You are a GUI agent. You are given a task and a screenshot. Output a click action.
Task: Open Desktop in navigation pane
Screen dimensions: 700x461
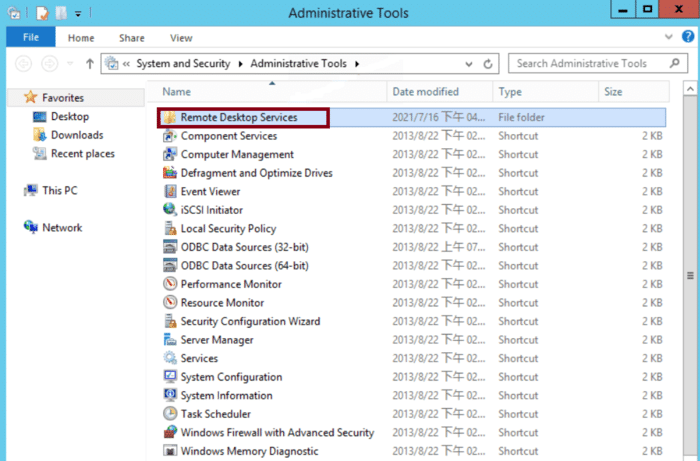(x=70, y=116)
